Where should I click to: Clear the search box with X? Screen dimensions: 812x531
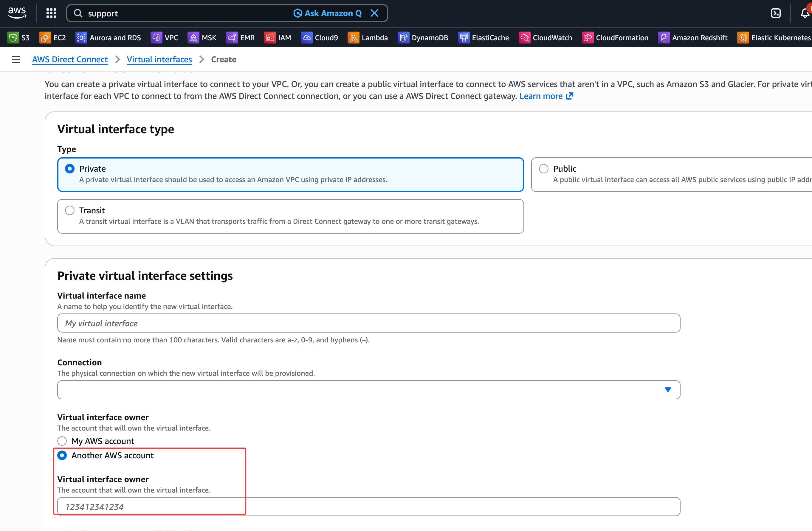(x=374, y=13)
